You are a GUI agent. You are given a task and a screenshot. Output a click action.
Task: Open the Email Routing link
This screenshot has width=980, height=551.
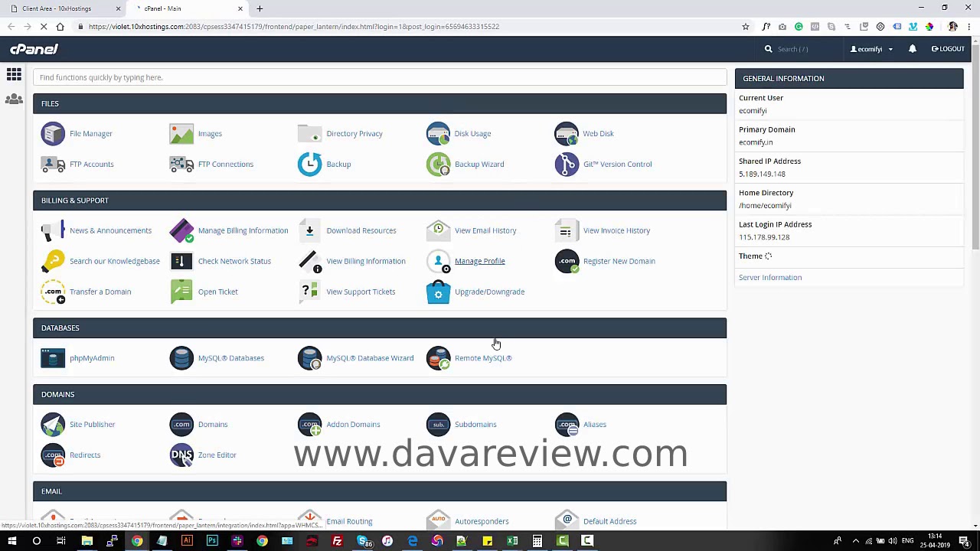pyautogui.click(x=349, y=521)
